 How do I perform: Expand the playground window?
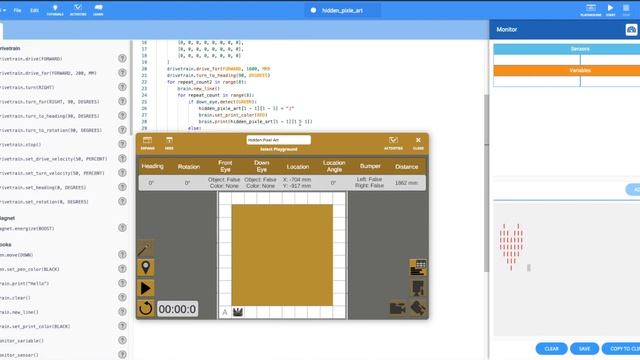147,143
